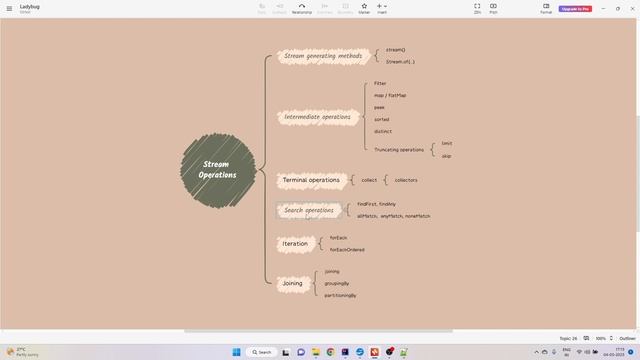Select the forEachOrdered subtopic
This screenshot has height=360, width=640.
(347, 250)
